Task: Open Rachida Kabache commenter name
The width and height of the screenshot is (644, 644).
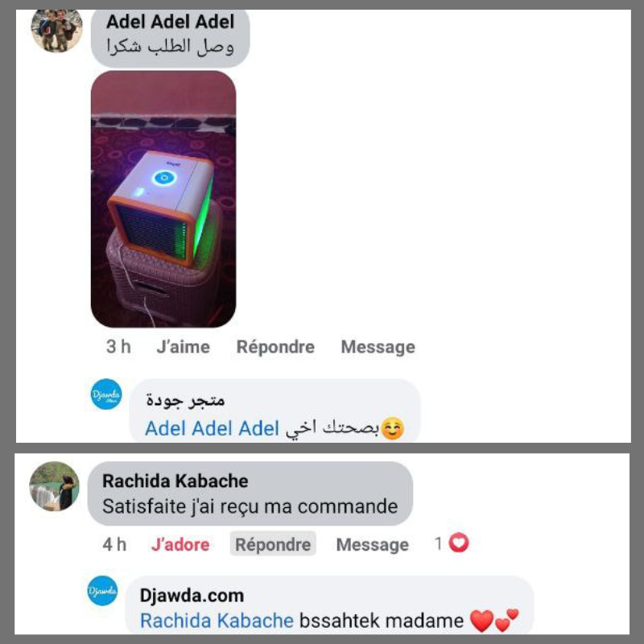Action: [x=175, y=481]
